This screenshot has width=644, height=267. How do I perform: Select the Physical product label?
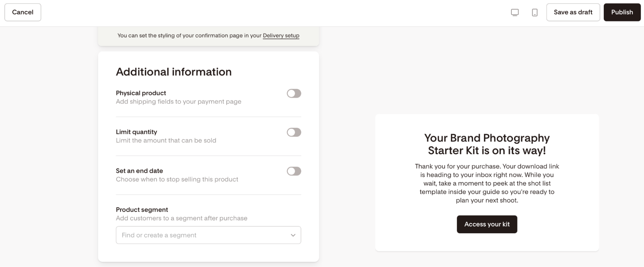click(x=141, y=93)
